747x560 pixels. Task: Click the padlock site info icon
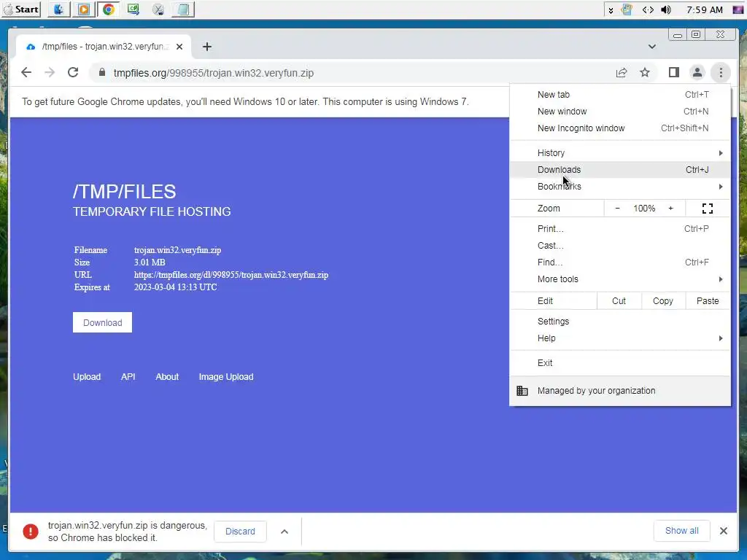101,72
